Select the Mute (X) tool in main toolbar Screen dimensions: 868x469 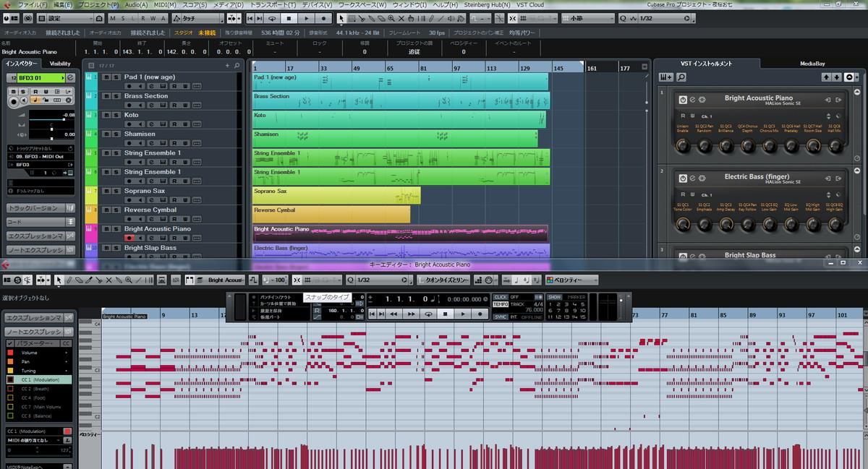[x=401, y=17]
